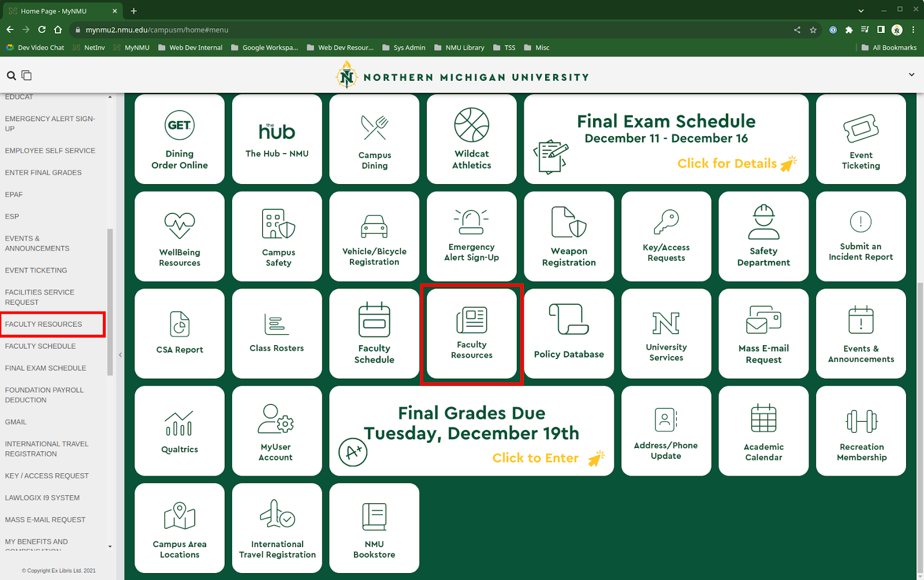Open the Academic Calendar tile
924x580 pixels.
coord(763,431)
